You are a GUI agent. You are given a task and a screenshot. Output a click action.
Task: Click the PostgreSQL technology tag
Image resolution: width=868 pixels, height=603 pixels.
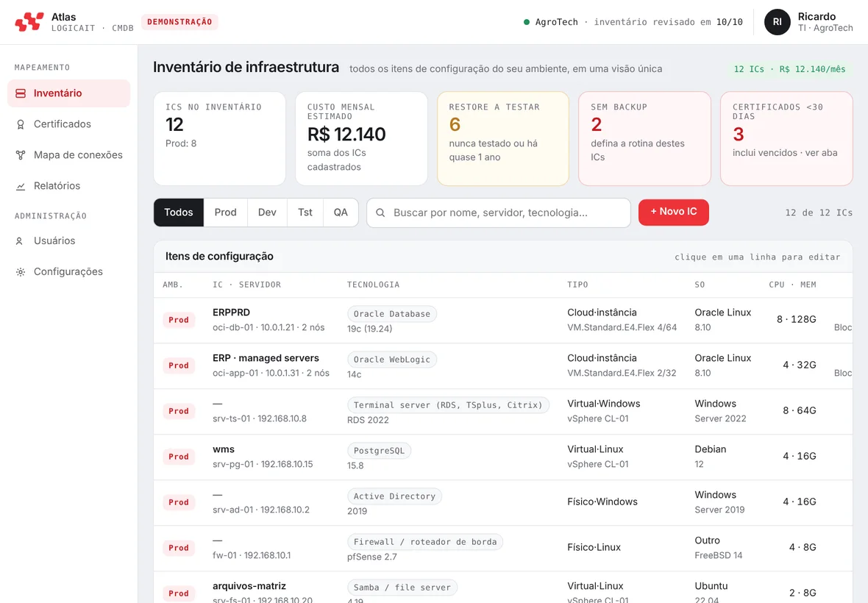tap(379, 450)
